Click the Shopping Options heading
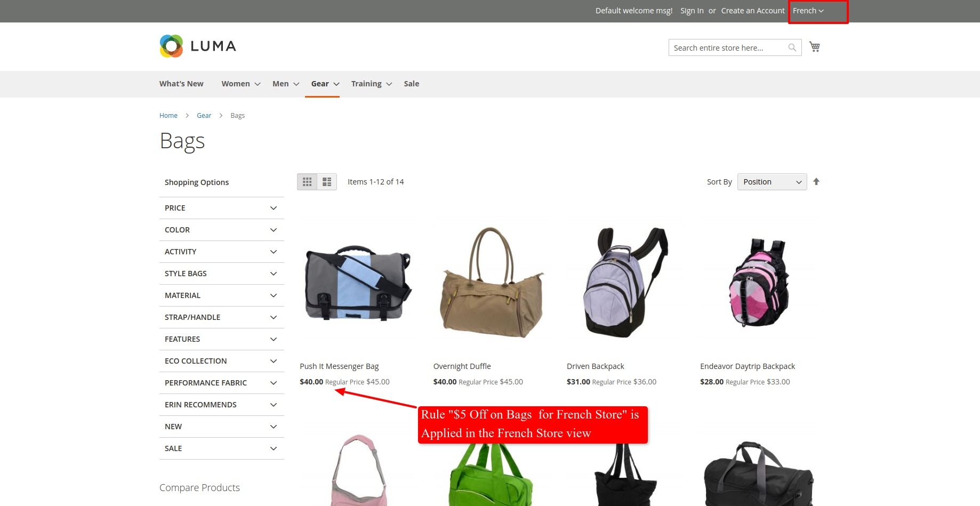This screenshot has width=980, height=506. pos(197,182)
